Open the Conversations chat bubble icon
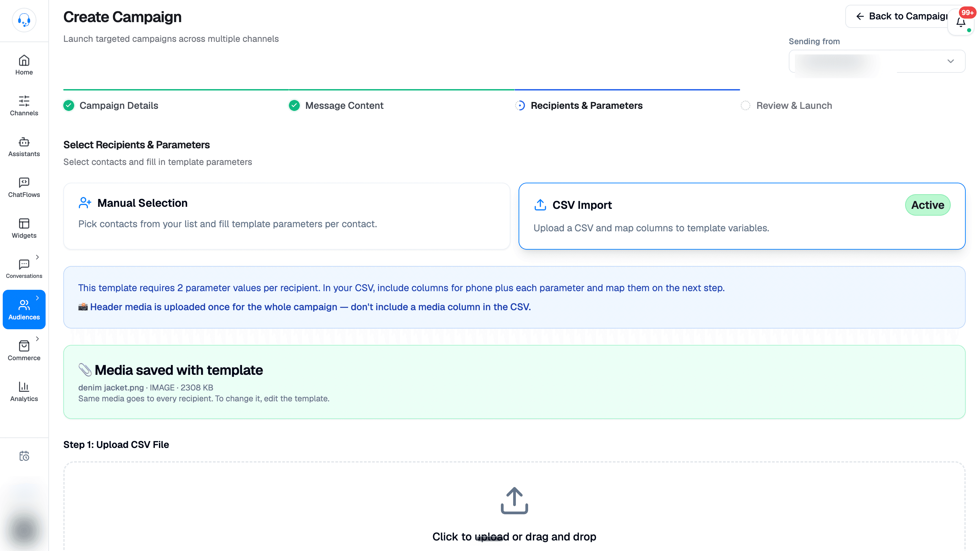This screenshot has width=980, height=551. (24, 264)
